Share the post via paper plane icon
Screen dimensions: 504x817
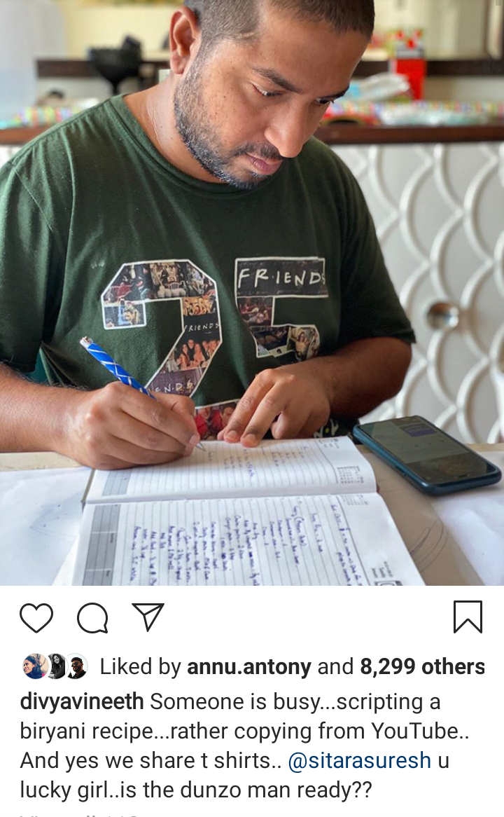[x=148, y=617]
